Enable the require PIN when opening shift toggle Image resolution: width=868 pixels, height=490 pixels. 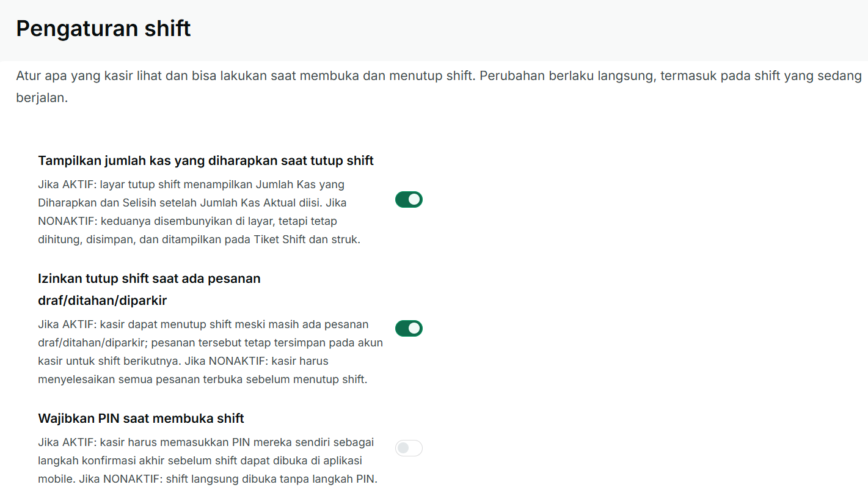click(409, 448)
